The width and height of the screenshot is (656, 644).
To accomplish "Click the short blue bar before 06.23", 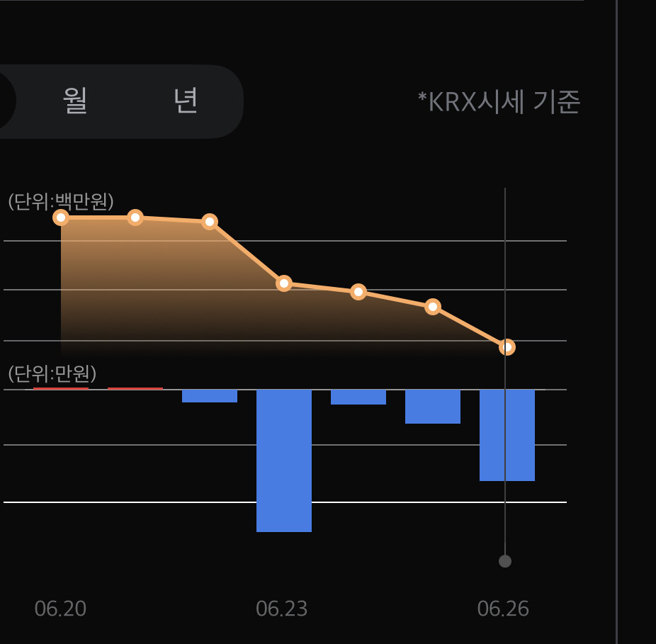I will point(210,396).
